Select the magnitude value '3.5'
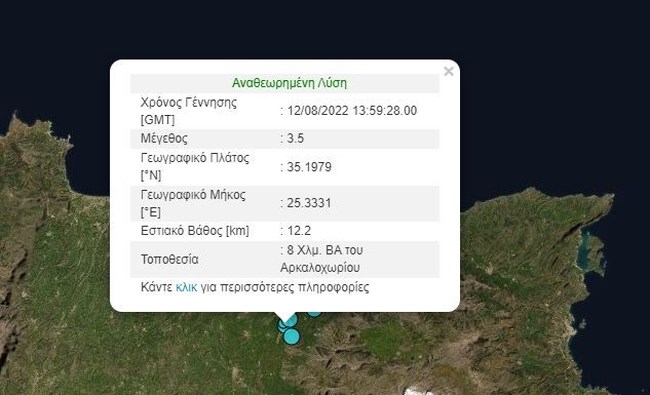This screenshot has width=650, height=395. pyautogui.click(x=295, y=138)
